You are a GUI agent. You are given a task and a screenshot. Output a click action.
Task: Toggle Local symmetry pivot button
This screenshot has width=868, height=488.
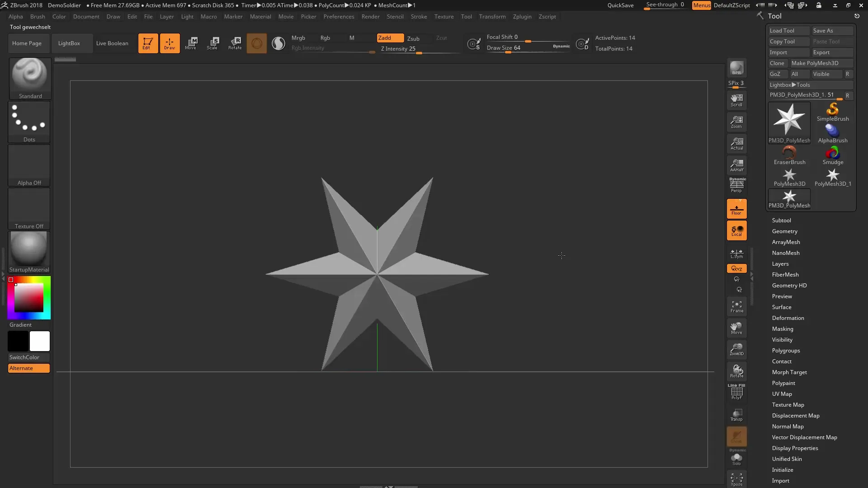(x=736, y=230)
